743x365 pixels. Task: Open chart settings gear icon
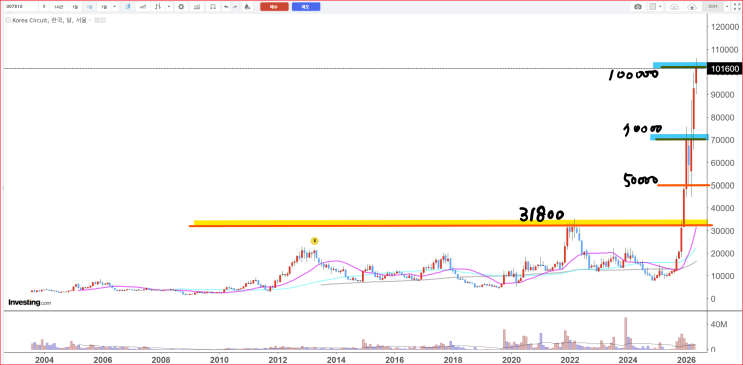181,7
